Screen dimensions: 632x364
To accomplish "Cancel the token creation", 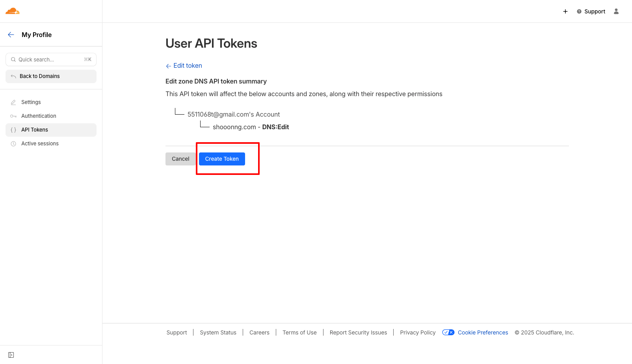I will [180, 159].
